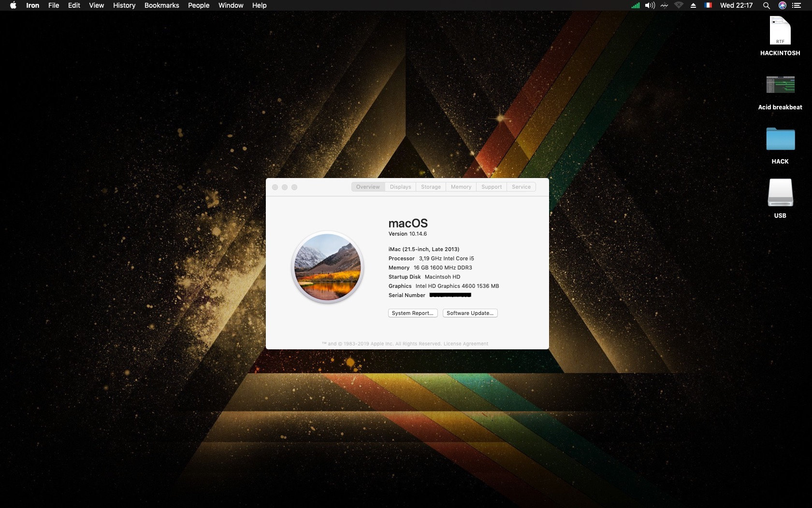Viewport: 812px width, 508px height.
Task: Open the volume control in menu bar
Action: pyautogui.click(x=650, y=5)
